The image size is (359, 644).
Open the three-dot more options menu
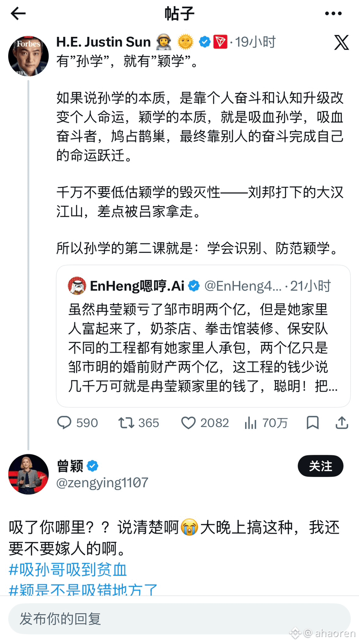333,14
